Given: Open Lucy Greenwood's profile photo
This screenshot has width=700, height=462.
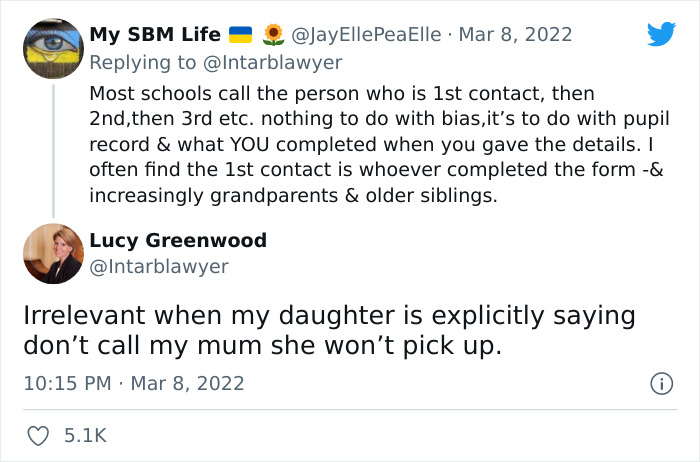Looking at the screenshot, I should tap(52, 253).
